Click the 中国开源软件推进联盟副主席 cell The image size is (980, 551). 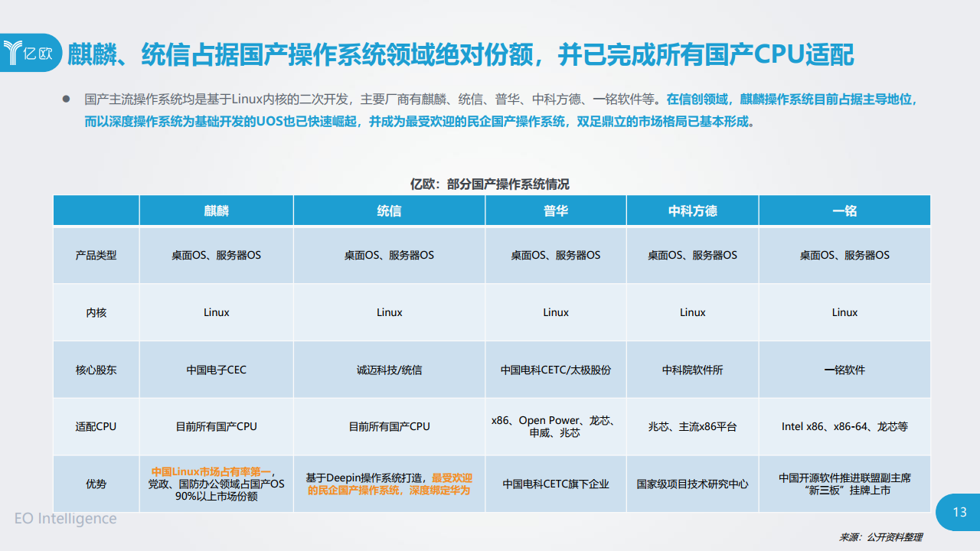845,484
